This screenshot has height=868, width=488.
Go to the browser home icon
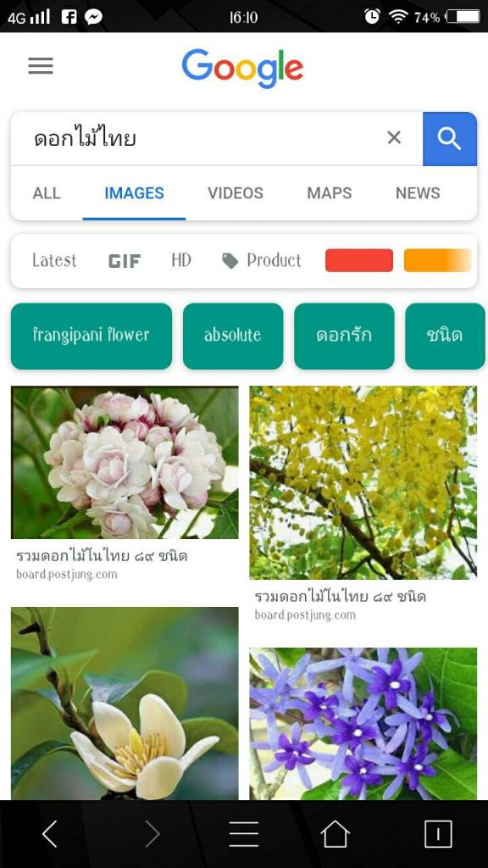(x=335, y=834)
